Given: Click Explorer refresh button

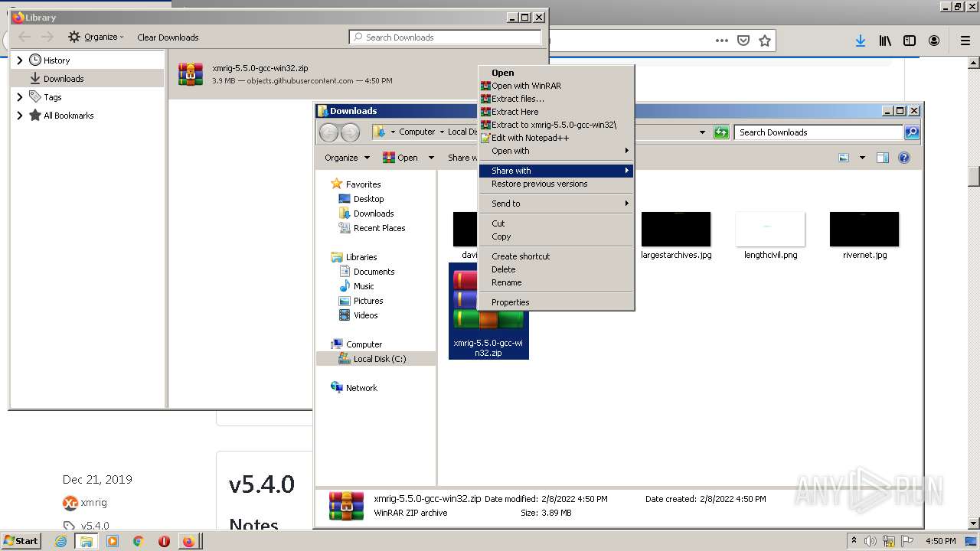Looking at the screenshot, I should (721, 132).
